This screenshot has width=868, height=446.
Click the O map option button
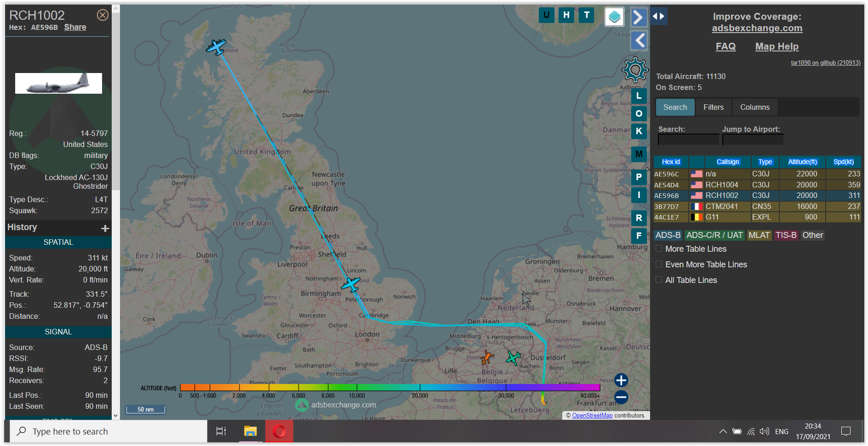639,113
